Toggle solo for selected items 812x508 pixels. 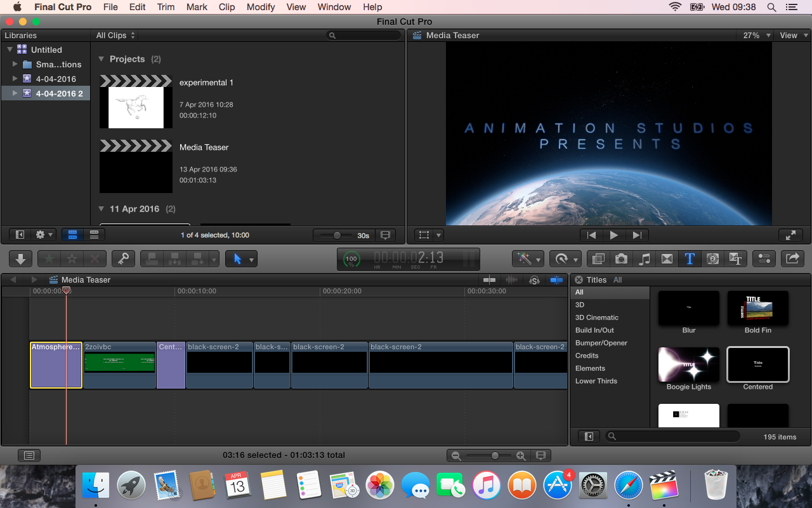pyautogui.click(x=534, y=280)
